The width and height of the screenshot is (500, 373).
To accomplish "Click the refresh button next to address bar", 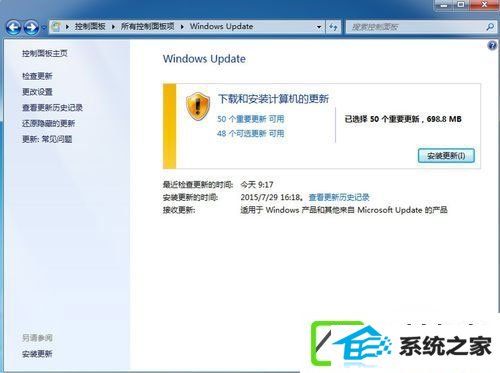I will 333,27.
